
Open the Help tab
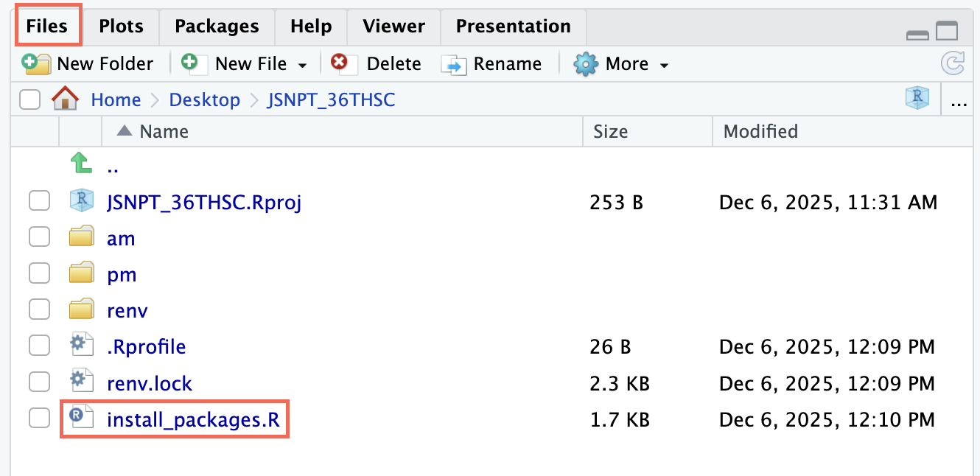311,27
